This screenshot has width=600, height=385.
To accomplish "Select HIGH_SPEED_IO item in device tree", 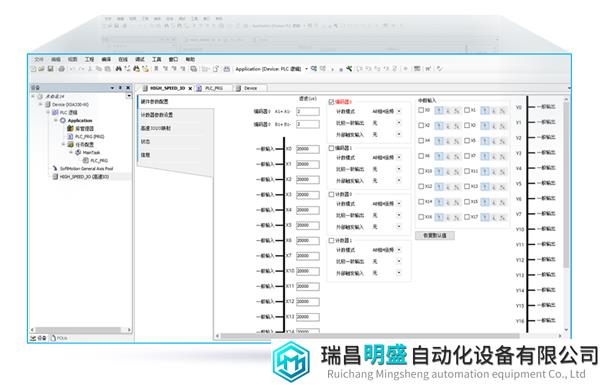I will point(84,177).
